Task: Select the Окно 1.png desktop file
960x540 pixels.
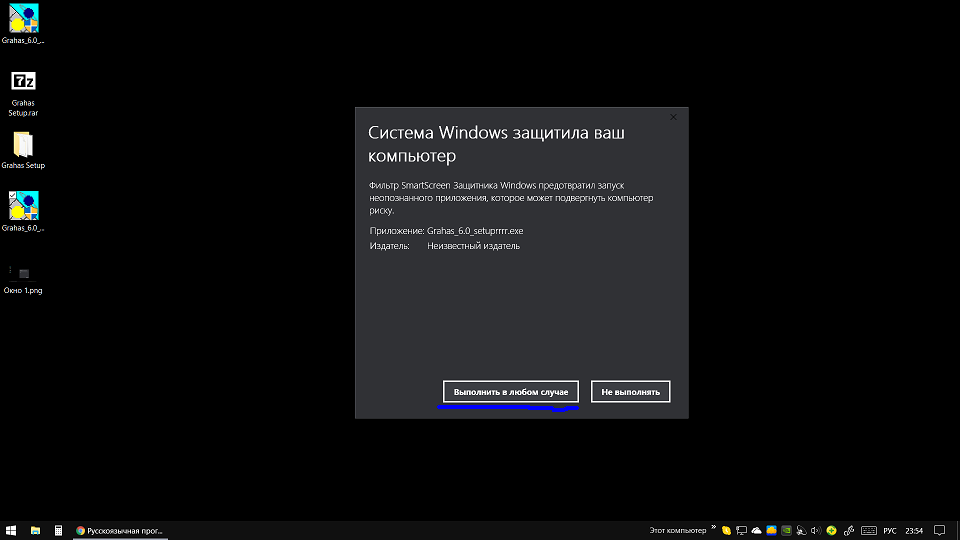Action: (x=23, y=279)
